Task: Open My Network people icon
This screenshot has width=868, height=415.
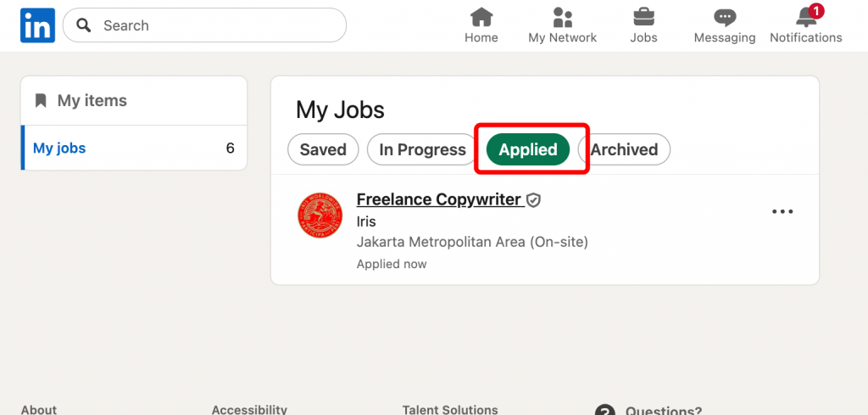Action: point(562,17)
